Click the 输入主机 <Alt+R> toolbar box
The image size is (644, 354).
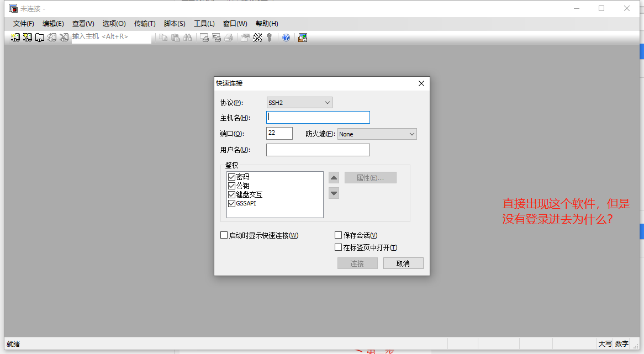[x=112, y=37]
